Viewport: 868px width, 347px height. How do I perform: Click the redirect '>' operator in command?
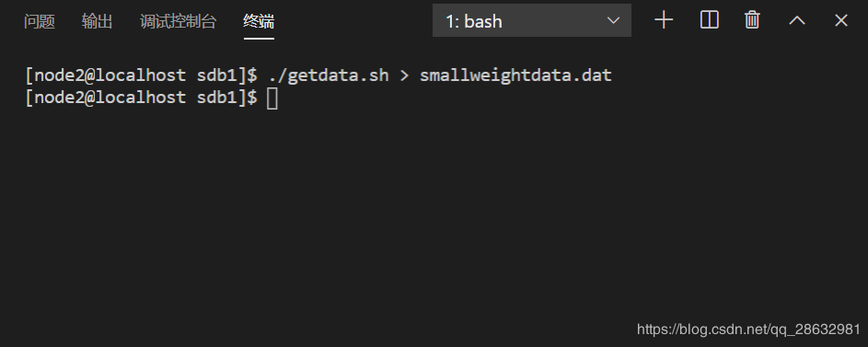tap(404, 75)
